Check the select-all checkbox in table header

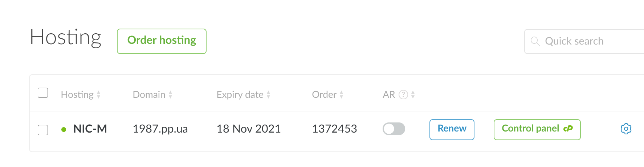click(x=43, y=93)
